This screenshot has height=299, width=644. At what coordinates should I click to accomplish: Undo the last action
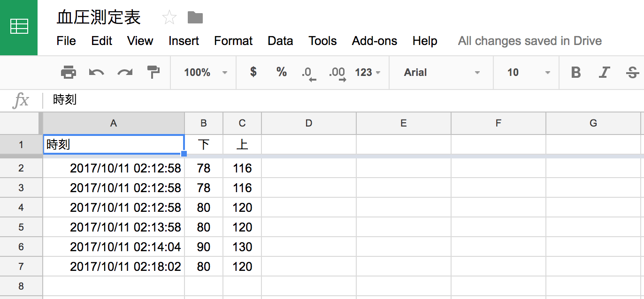coord(96,72)
